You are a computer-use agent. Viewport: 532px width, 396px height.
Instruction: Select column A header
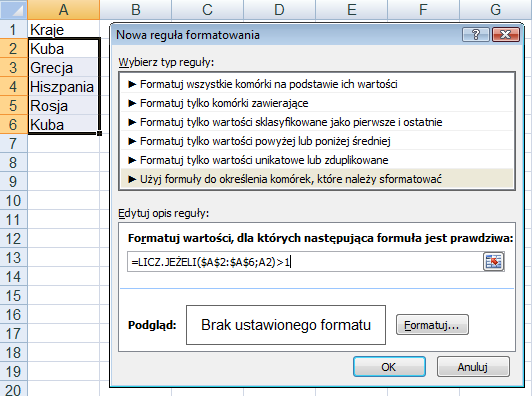click(x=63, y=10)
